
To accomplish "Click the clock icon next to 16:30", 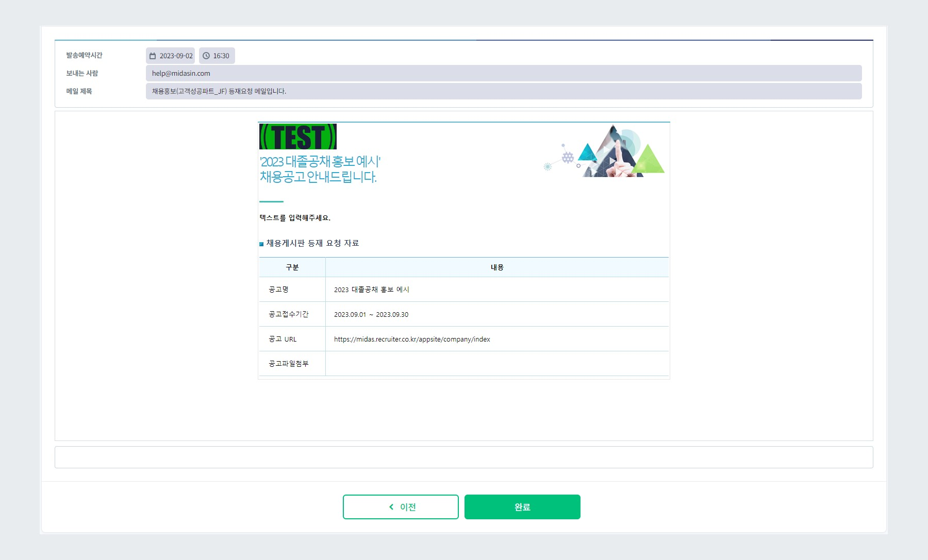I will 206,56.
